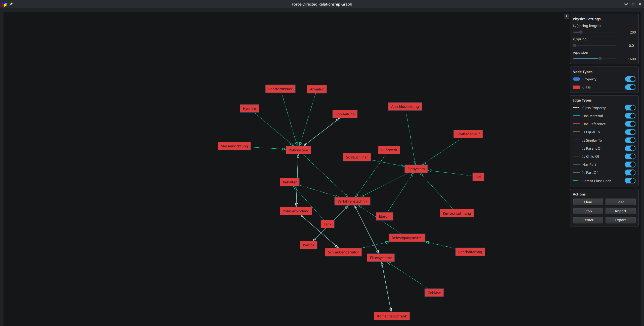Click the cube application icon top left
644x326 pixels.
click(x=4, y=4)
